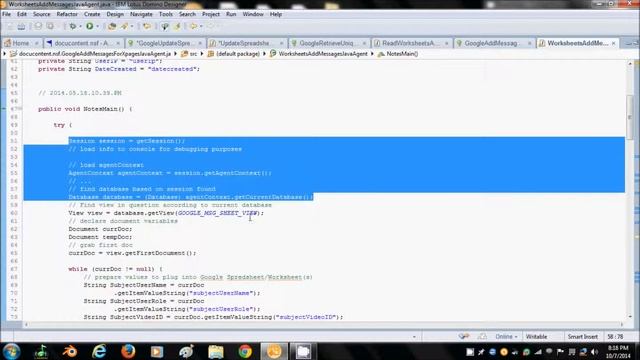Click the Debug bug toolbar icon
640x360 pixels.
[73, 27]
